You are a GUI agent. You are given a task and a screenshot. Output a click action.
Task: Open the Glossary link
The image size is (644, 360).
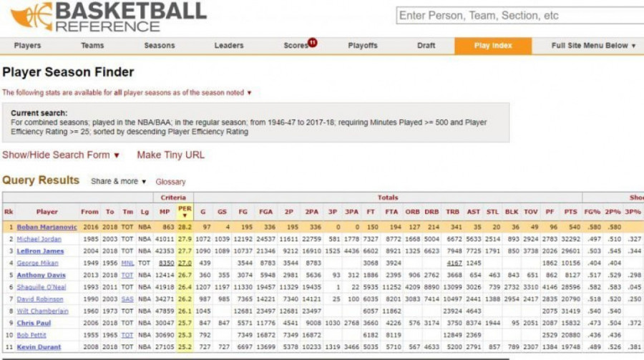point(170,182)
